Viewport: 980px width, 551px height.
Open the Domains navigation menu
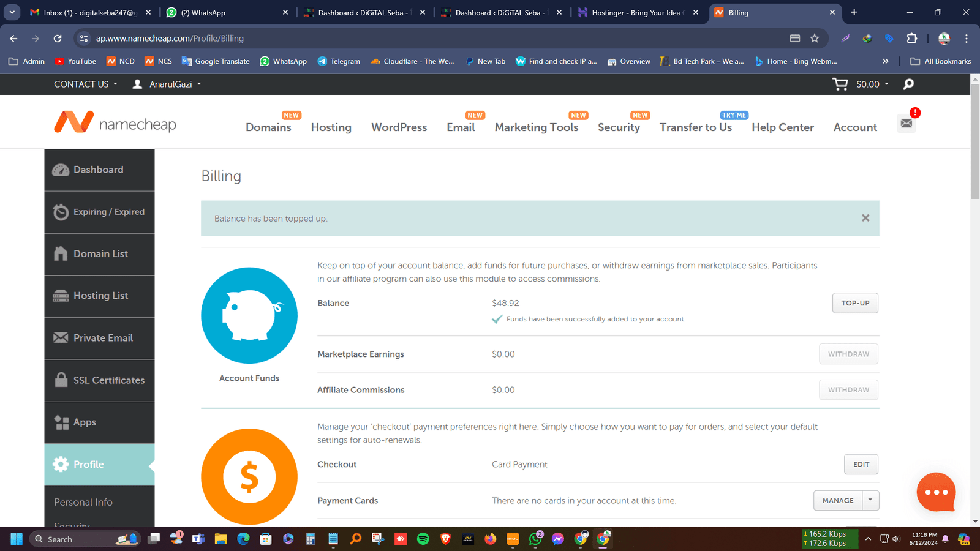click(x=268, y=127)
